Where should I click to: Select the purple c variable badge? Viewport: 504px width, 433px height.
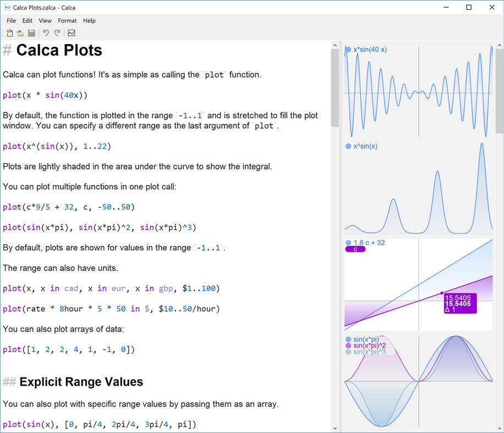pyautogui.click(x=355, y=249)
